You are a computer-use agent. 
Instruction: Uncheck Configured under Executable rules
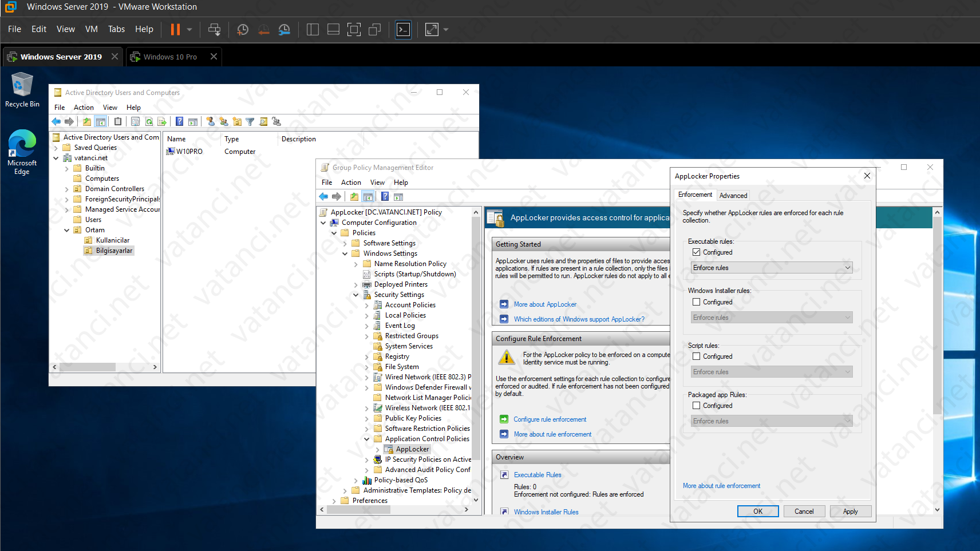pyautogui.click(x=696, y=252)
